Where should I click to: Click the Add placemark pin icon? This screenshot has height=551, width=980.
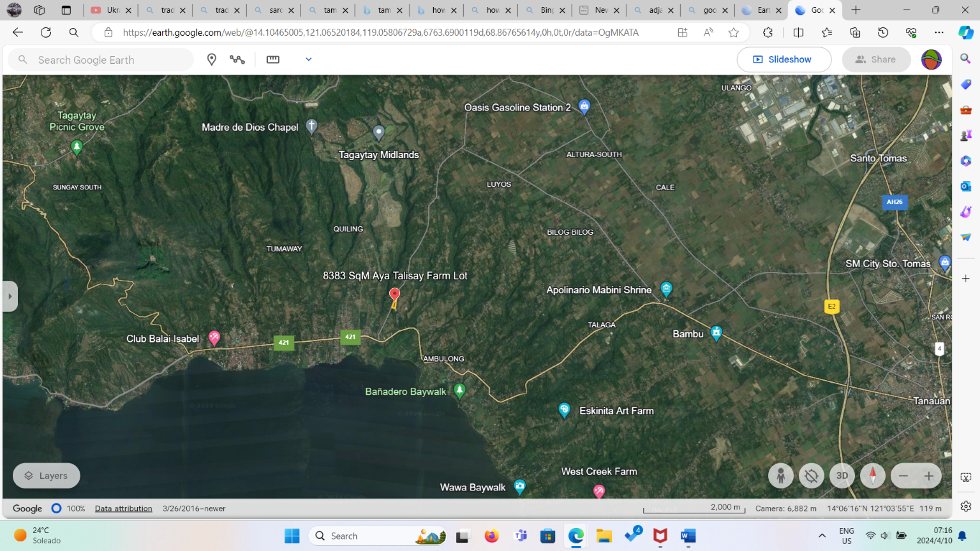pos(212,59)
